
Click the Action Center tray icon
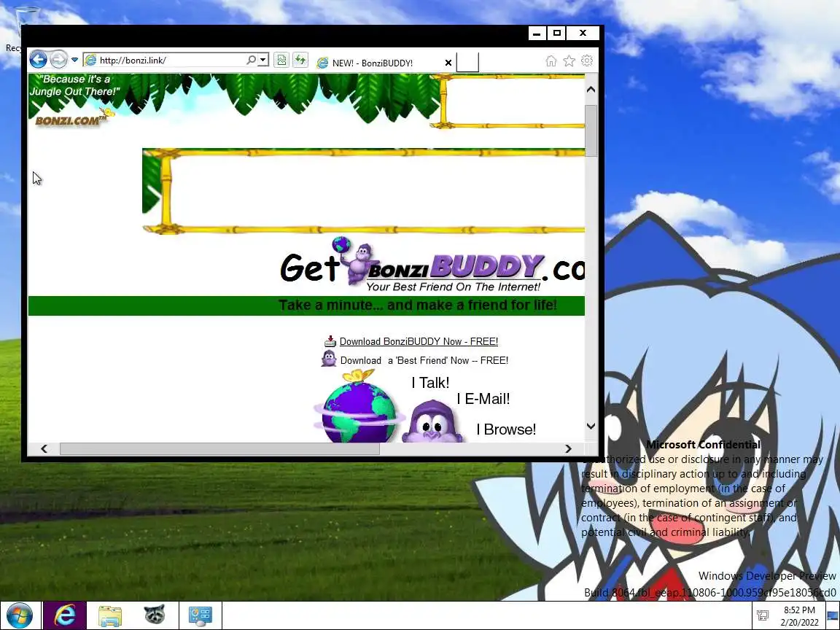tap(762, 615)
